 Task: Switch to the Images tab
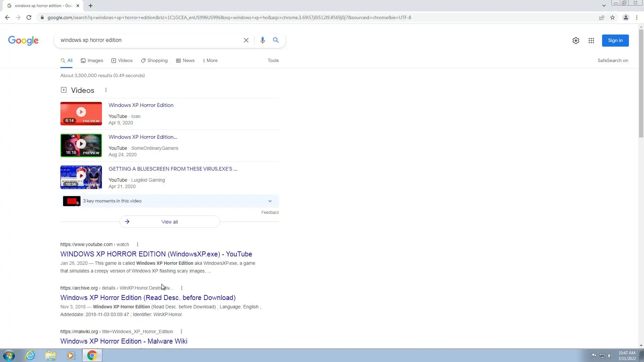[92, 61]
